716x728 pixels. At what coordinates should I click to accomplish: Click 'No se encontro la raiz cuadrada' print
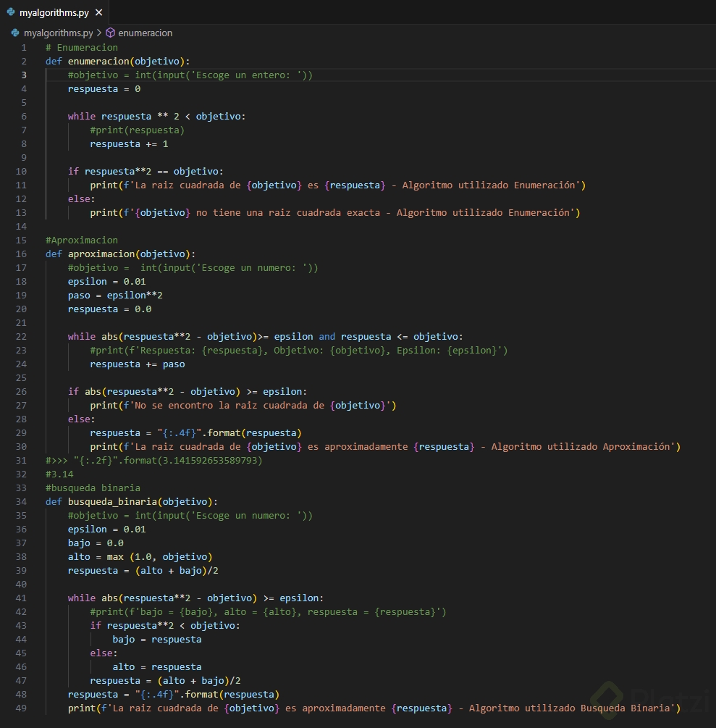click(x=243, y=406)
